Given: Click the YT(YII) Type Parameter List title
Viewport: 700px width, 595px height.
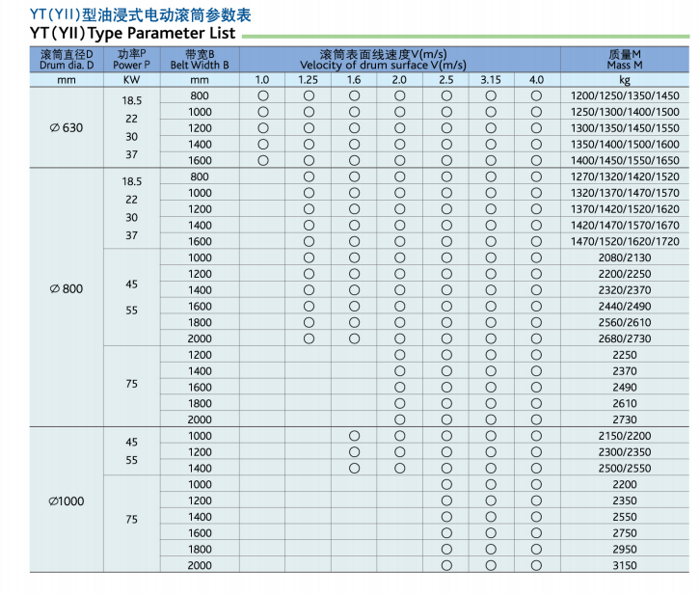Looking at the screenshot, I should 120,32.
